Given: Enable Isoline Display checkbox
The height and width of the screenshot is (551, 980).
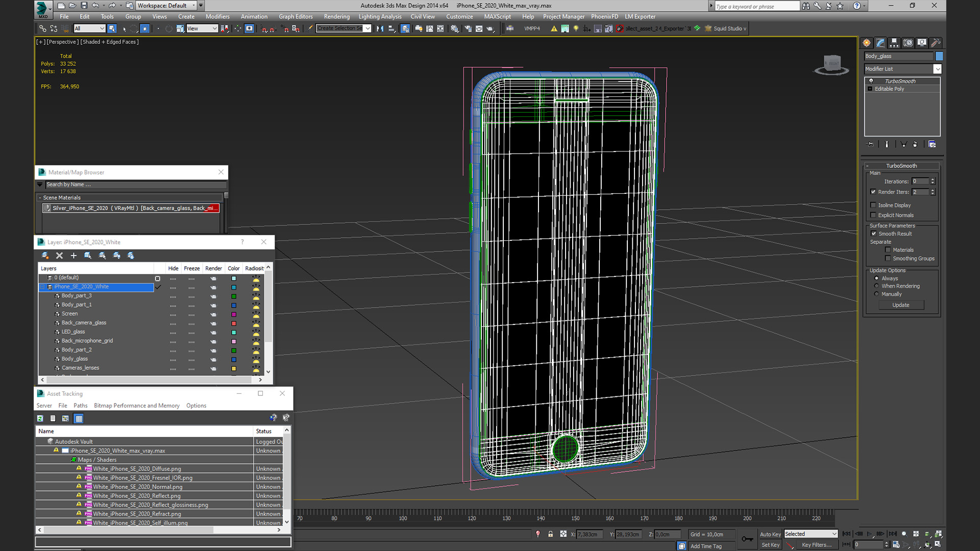Looking at the screenshot, I should [x=873, y=205].
